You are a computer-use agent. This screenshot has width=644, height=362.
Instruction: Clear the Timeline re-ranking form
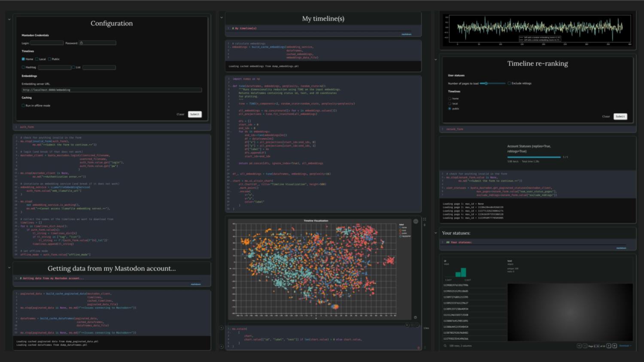[x=606, y=117]
